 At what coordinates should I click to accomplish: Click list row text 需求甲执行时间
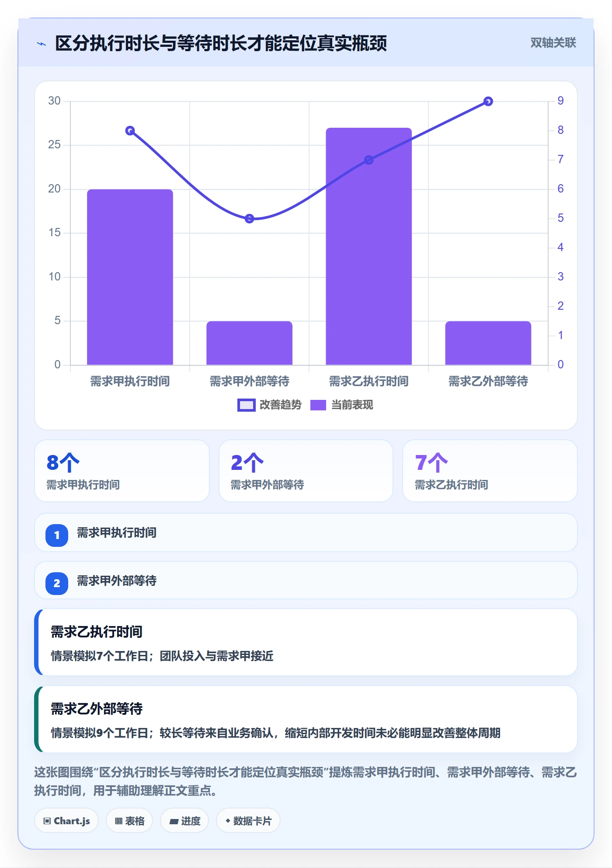[117, 533]
